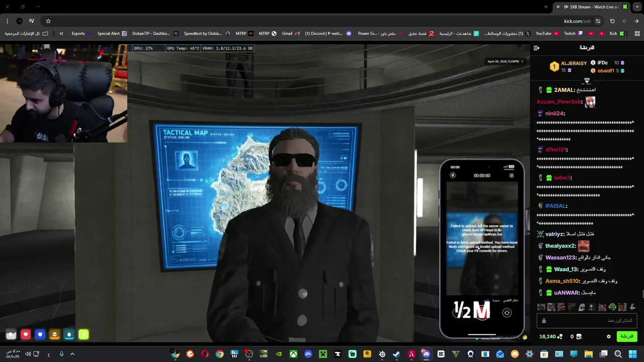
Task: Show hidden system tray icons
Action: pos(72,354)
